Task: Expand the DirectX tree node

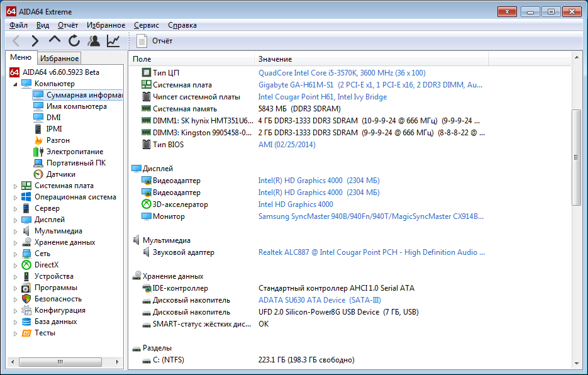Action: click(x=15, y=265)
